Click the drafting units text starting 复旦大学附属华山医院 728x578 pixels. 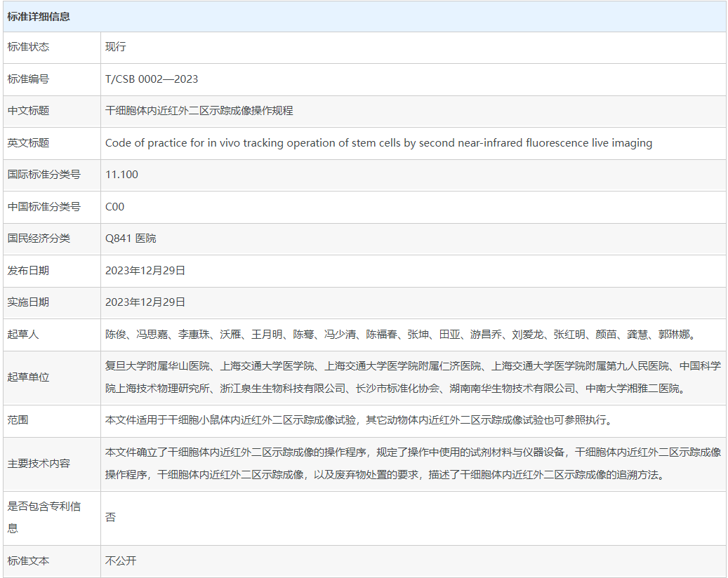tap(412, 377)
